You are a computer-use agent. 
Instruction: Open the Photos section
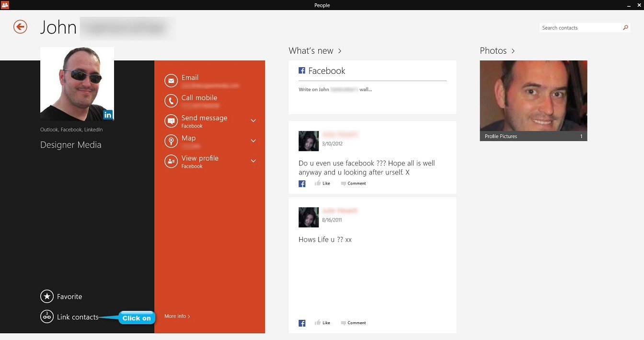(497, 51)
